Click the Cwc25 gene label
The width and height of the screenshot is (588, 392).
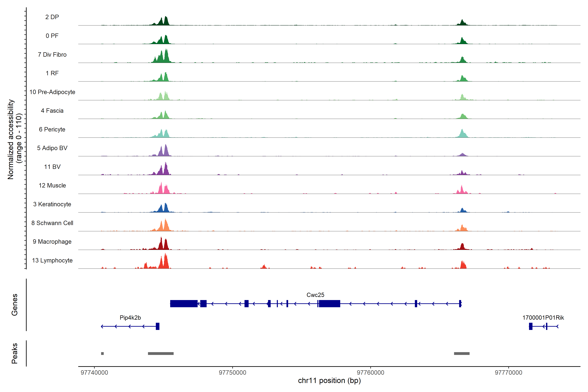[315, 295]
